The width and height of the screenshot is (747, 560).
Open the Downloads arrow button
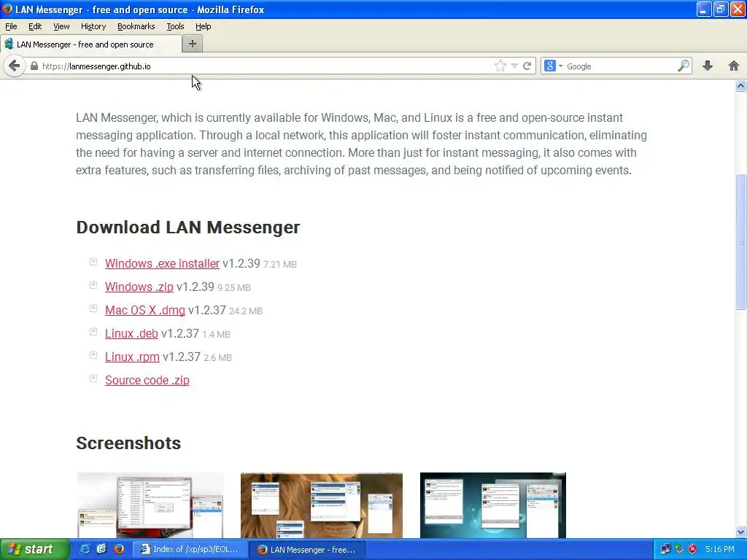click(708, 66)
